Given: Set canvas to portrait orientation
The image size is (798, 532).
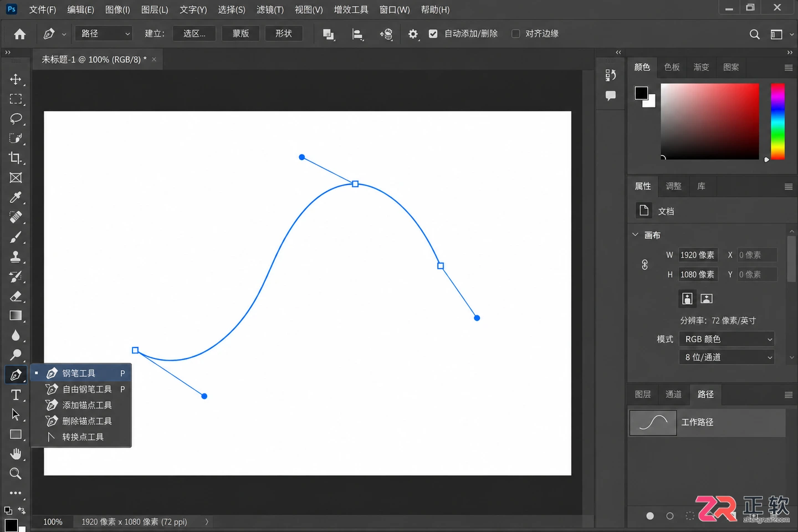Looking at the screenshot, I should (687, 299).
